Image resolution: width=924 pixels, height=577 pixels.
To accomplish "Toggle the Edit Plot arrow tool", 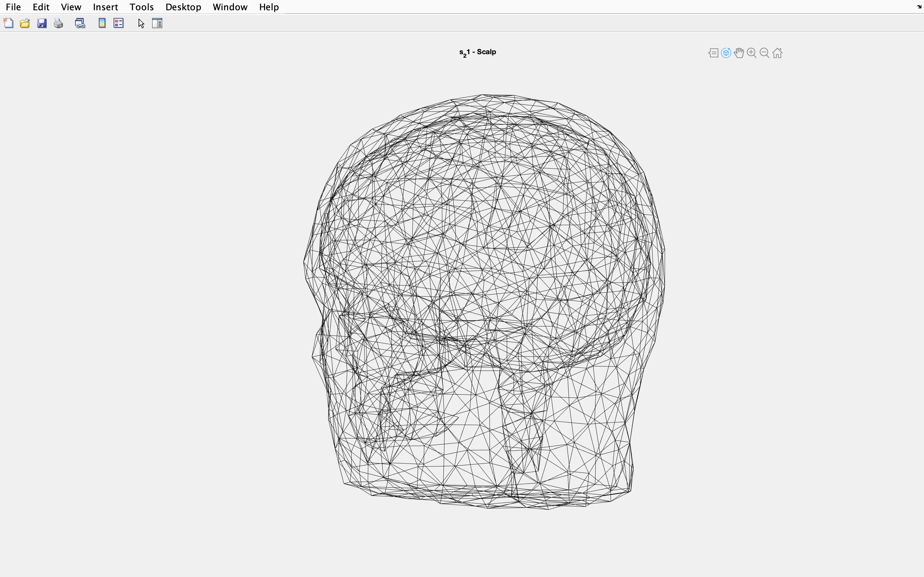I will click(141, 23).
